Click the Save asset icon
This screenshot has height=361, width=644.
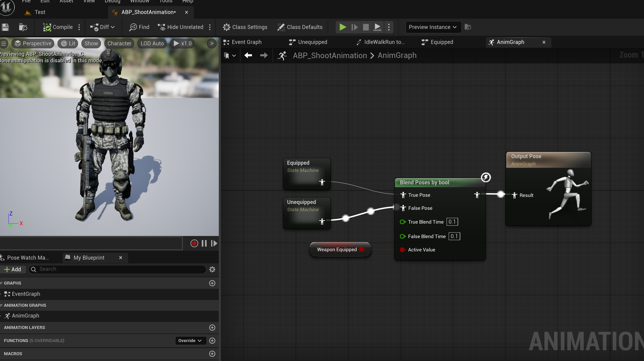pos(5,27)
